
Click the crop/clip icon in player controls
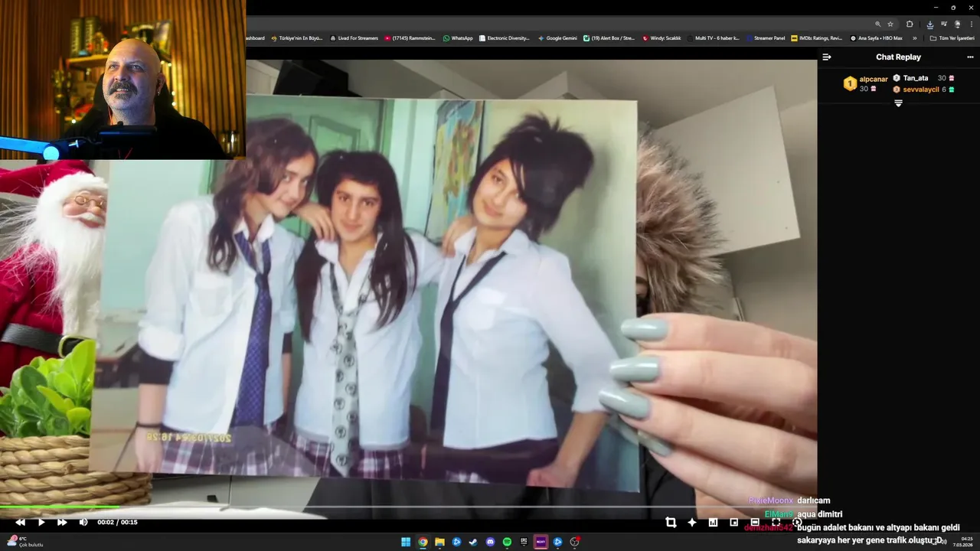(x=671, y=522)
